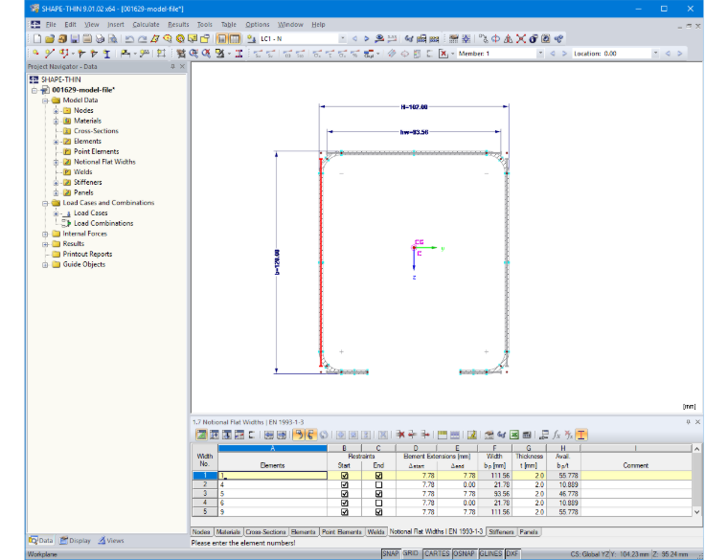The image size is (728, 560).
Task: Open the Results menu
Action: click(178, 25)
